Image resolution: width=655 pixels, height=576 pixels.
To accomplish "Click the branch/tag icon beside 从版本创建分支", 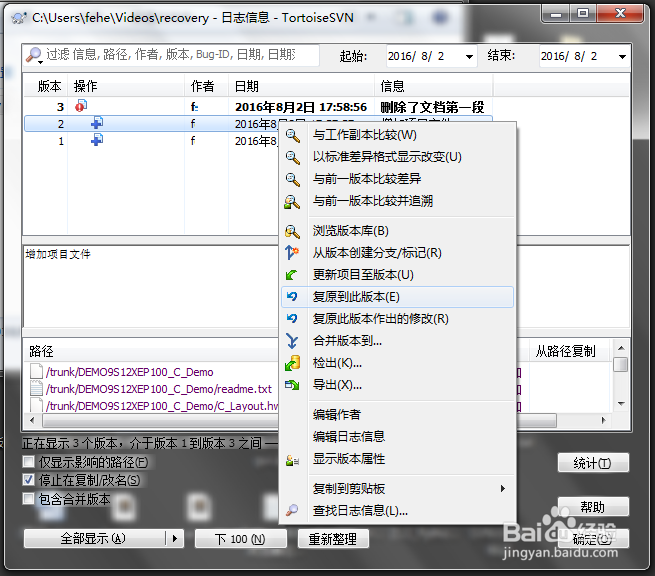I will point(292,253).
